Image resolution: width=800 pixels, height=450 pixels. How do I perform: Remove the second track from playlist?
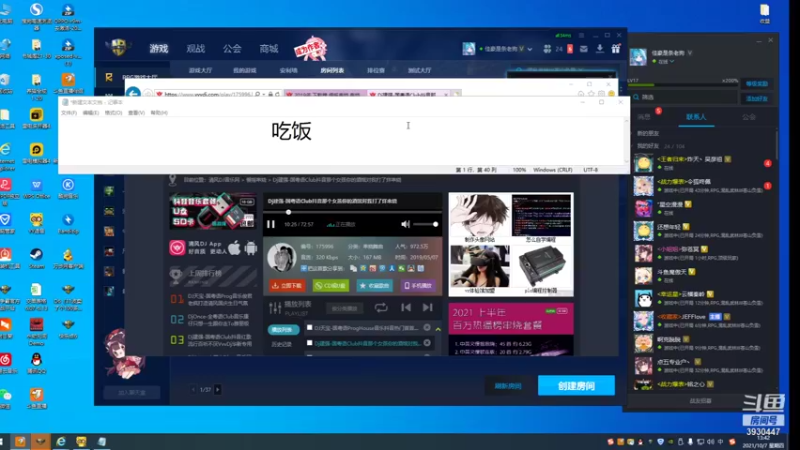[427, 343]
